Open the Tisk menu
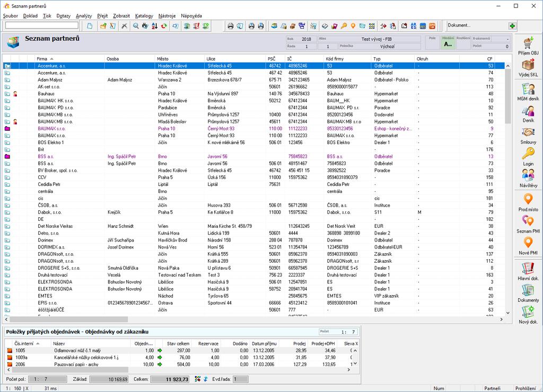The height and width of the screenshot is (392, 543). [x=47, y=16]
